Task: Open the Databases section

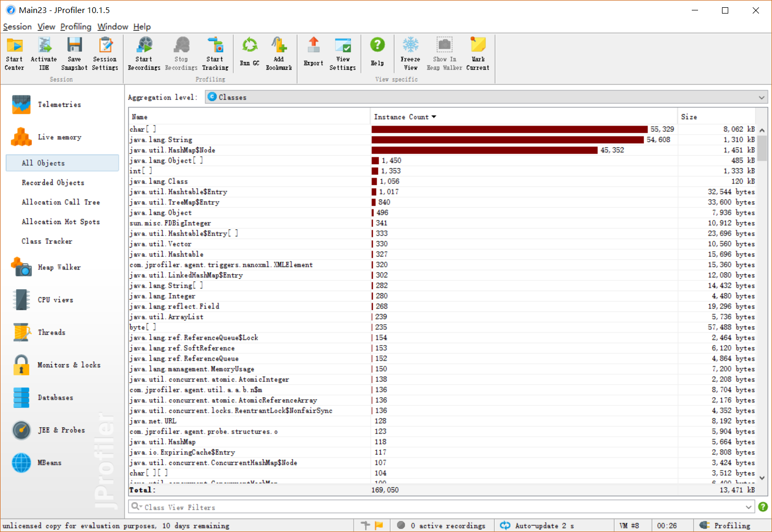Action: click(x=63, y=398)
